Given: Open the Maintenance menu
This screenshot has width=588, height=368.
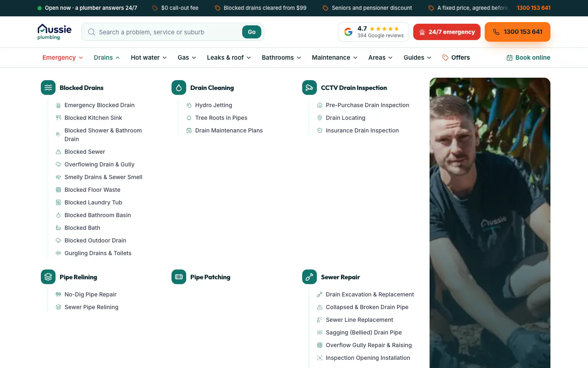Looking at the screenshot, I should point(335,58).
